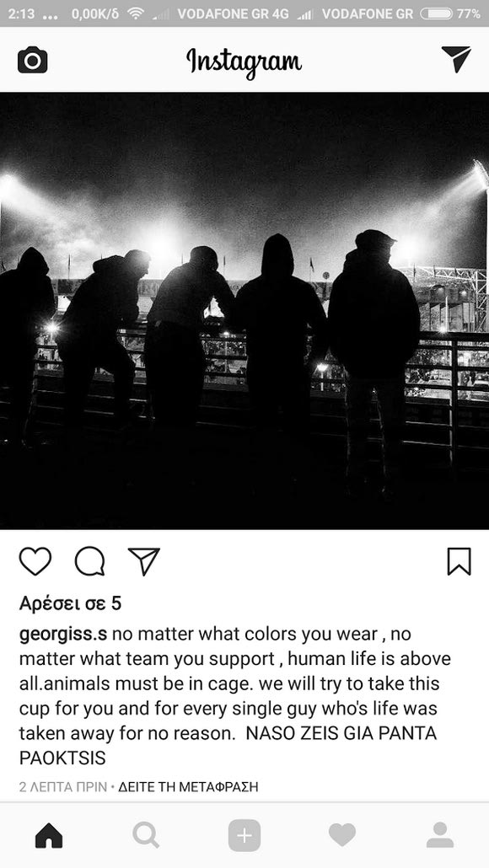
Task: Go to Home tab in bottom bar
Action: click(x=49, y=835)
